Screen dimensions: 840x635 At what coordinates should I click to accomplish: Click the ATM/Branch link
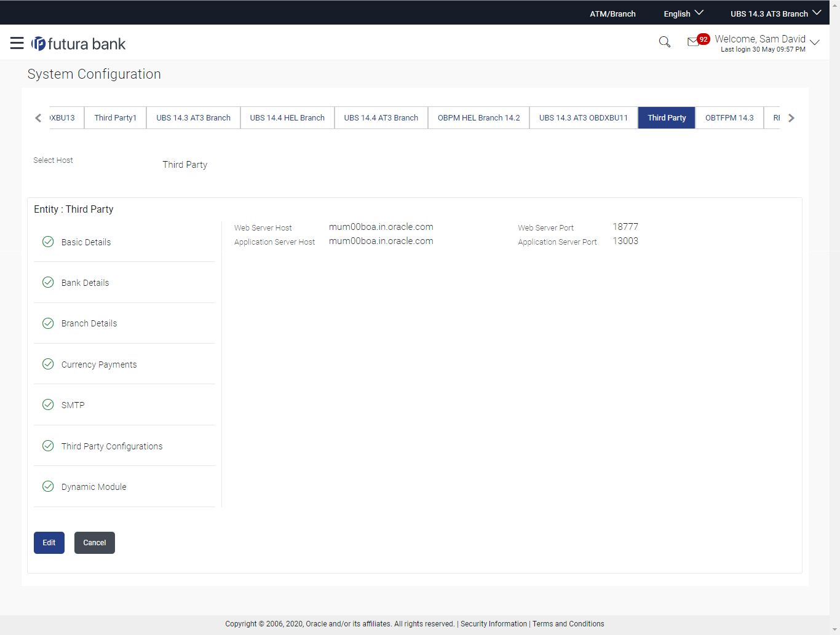(612, 14)
